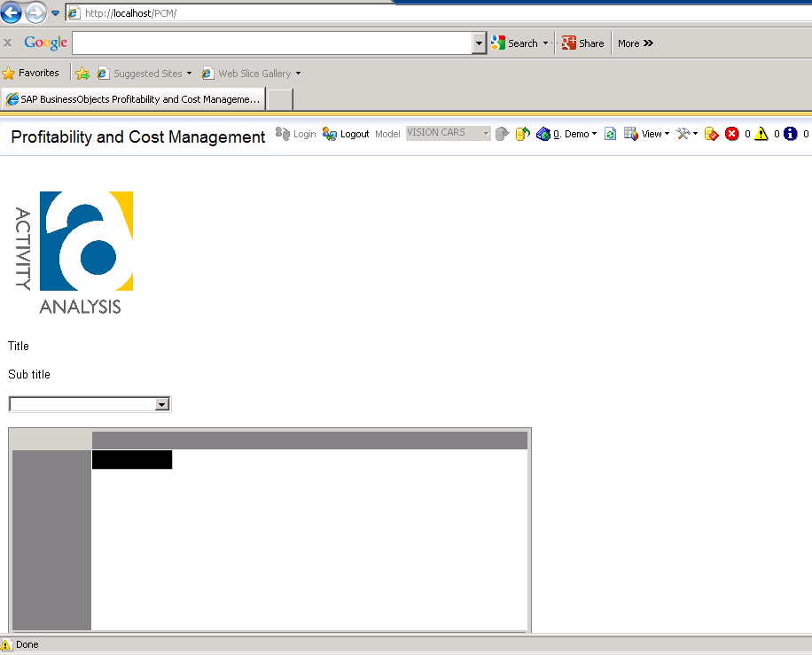This screenshot has width=812, height=655.
Task: Open a new blank browser tab
Action: (x=280, y=99)
